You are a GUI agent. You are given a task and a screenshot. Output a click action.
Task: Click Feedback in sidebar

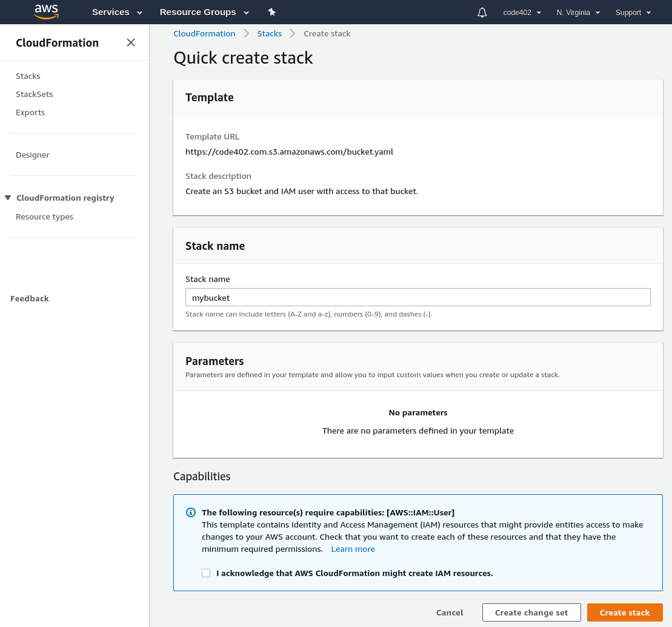click(30, 298)
